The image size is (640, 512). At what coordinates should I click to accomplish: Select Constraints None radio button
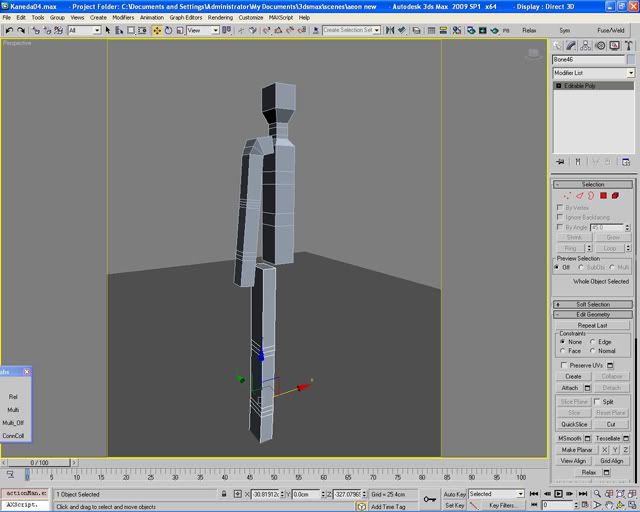click(x=563, y=342)
